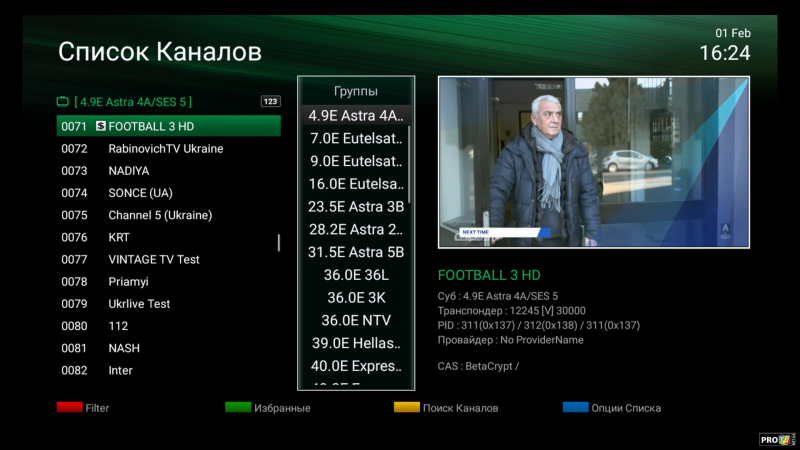This screenshot has height=450, width=800.
Task: Choose the 36.0E NTV satellite group
Action: click(355, 320)
